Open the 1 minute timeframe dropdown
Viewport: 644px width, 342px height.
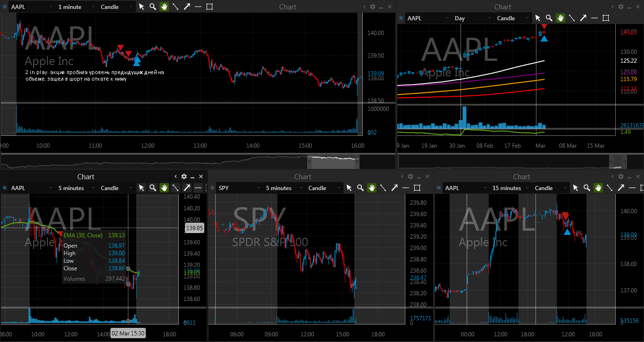click(x=76, y=7)
